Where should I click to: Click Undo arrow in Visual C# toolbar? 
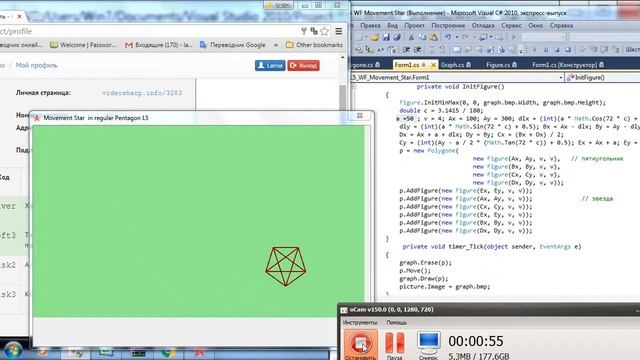[448, 38]
